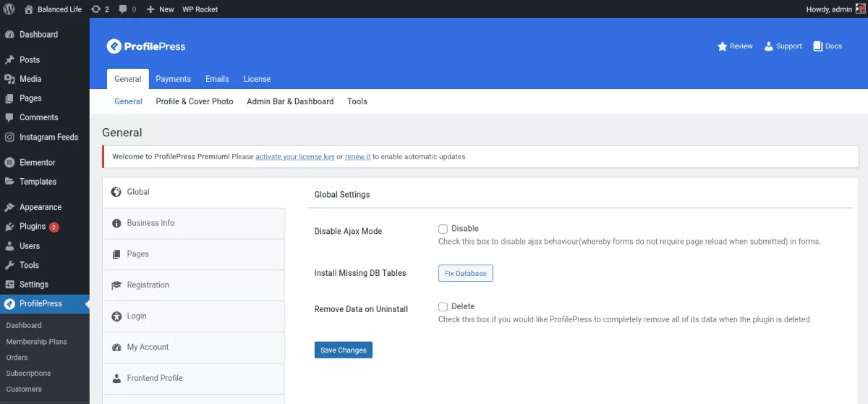This screenshot has width=868, height=404.
Task: Open Customers submenu item
Action: (x=24, y=389)
